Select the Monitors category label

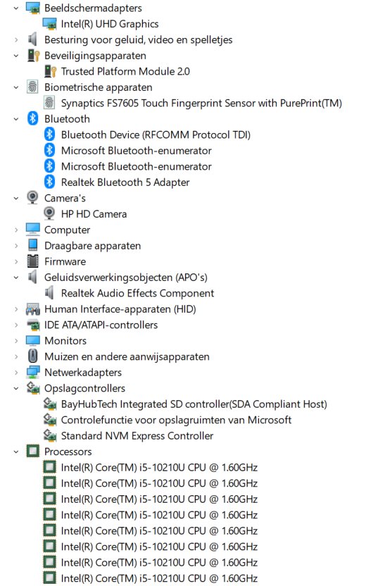tap(65, 341)
